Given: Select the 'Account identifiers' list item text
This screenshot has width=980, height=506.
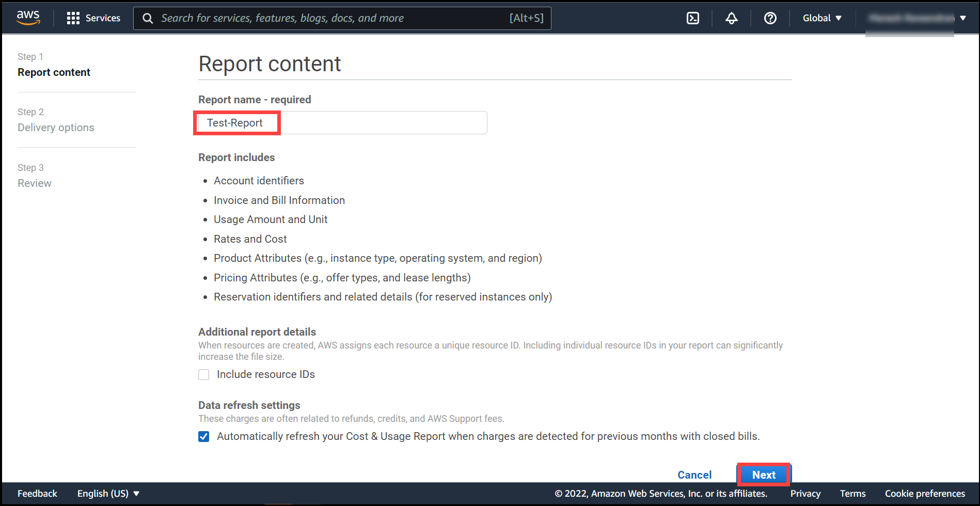Looking at the screenshot, I should point(259,181).
